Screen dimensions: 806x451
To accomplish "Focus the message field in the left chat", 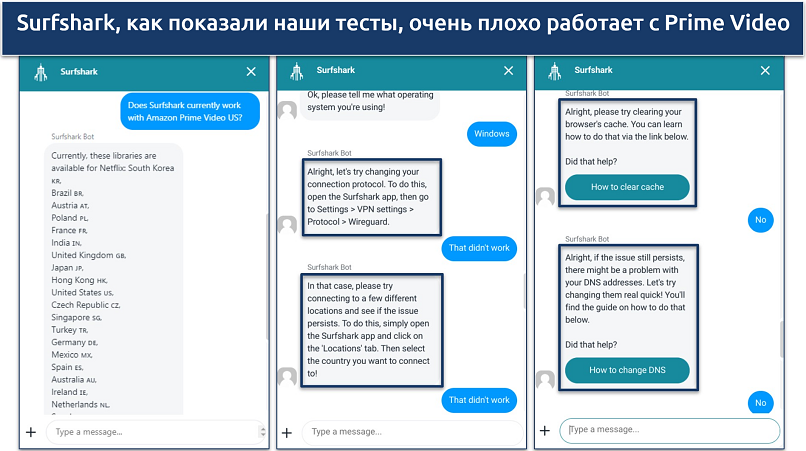I will pyautogui.click(x=150, y=432).
